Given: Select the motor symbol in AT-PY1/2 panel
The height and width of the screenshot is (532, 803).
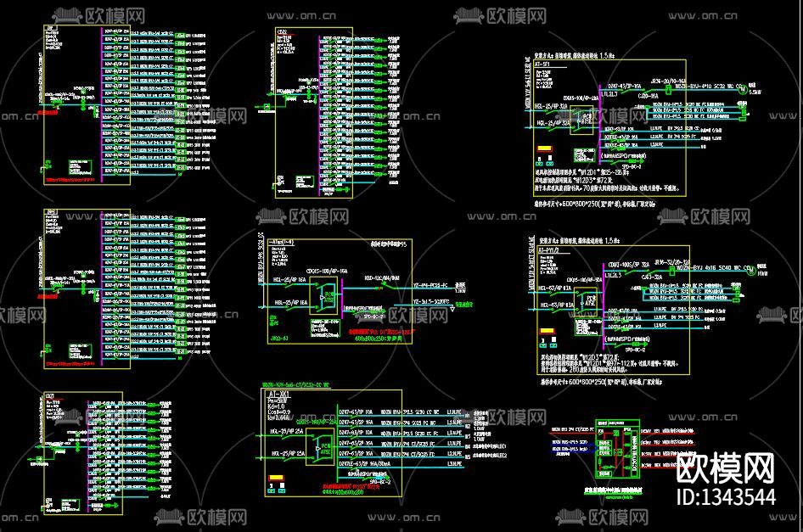Looking at the screenshot, I should click(750, 272).
